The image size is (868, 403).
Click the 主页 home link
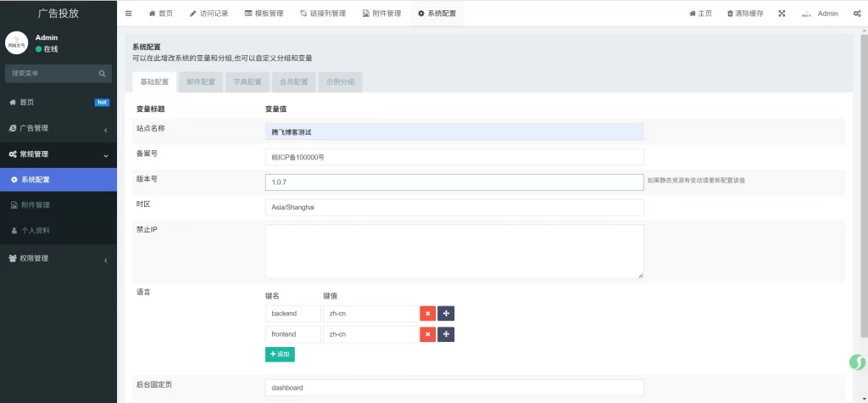[x=700, y=14]
